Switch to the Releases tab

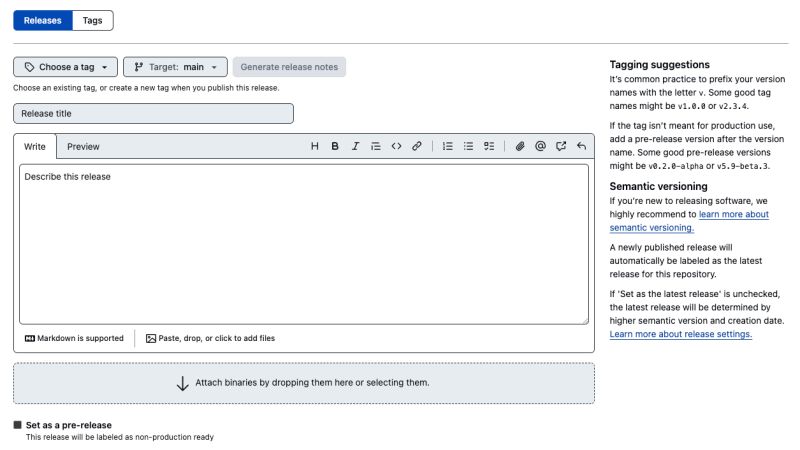click(43, 20)
